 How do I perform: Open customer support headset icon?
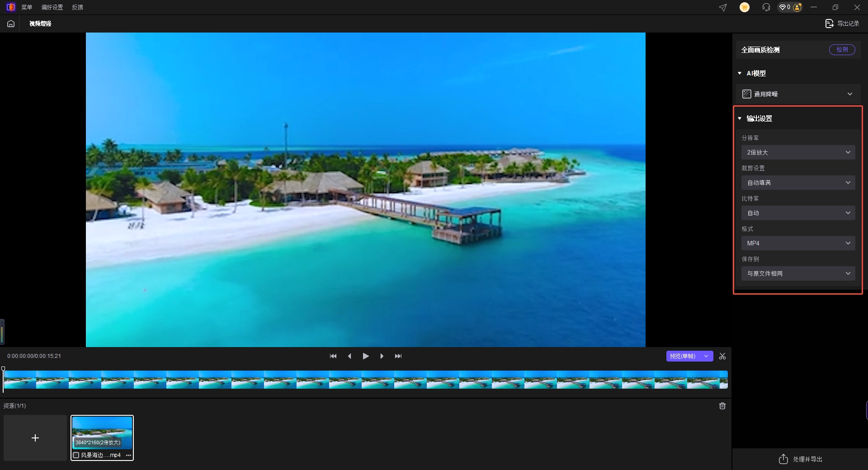pos(766,7)
